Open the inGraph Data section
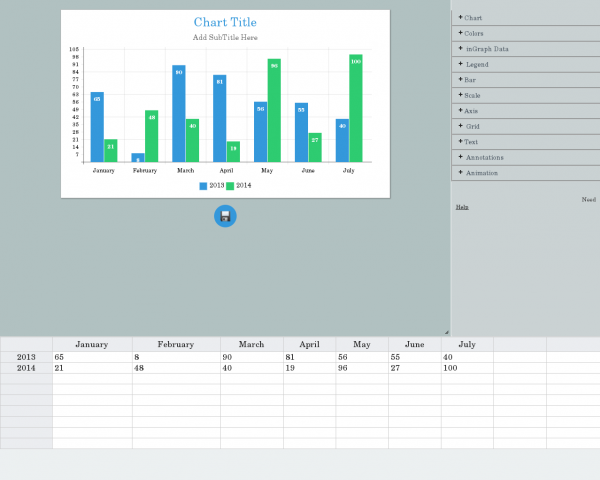 pos(484,49)
